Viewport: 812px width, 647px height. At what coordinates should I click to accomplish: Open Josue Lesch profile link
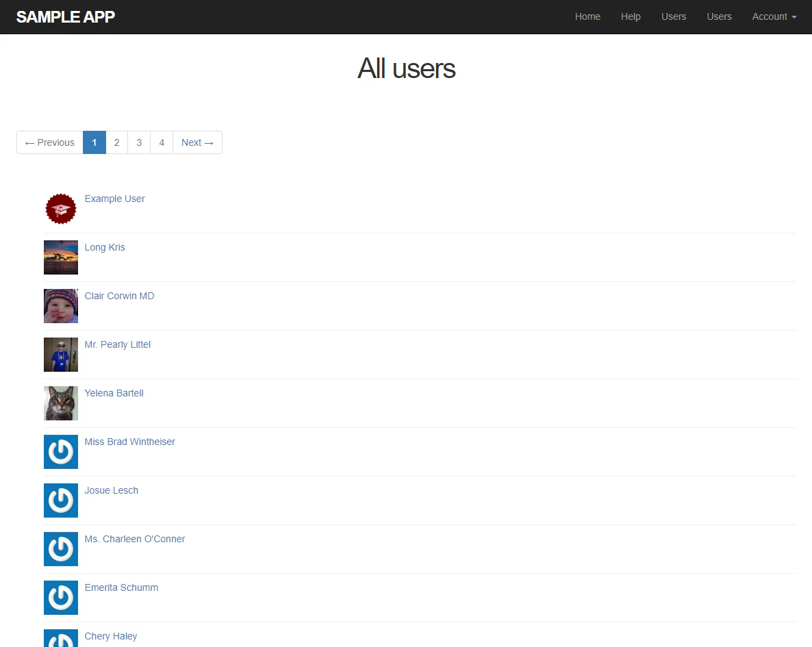[x=112, y=491]
